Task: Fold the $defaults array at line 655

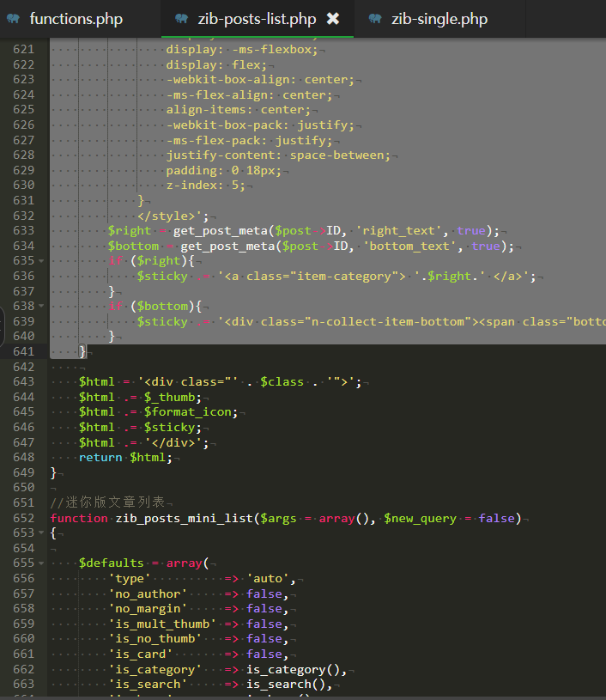Action: point(41,564)
